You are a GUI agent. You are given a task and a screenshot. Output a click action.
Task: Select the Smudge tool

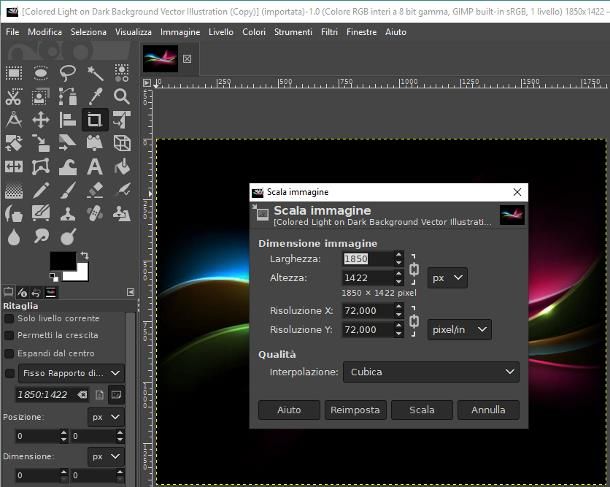click(41, 237)
